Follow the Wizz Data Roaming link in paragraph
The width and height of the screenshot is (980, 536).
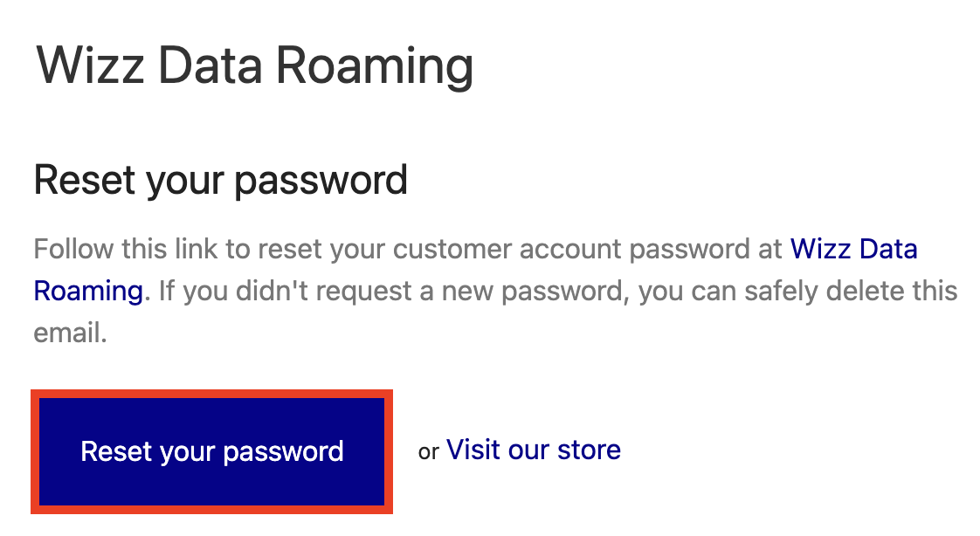(x=853, y=249)
